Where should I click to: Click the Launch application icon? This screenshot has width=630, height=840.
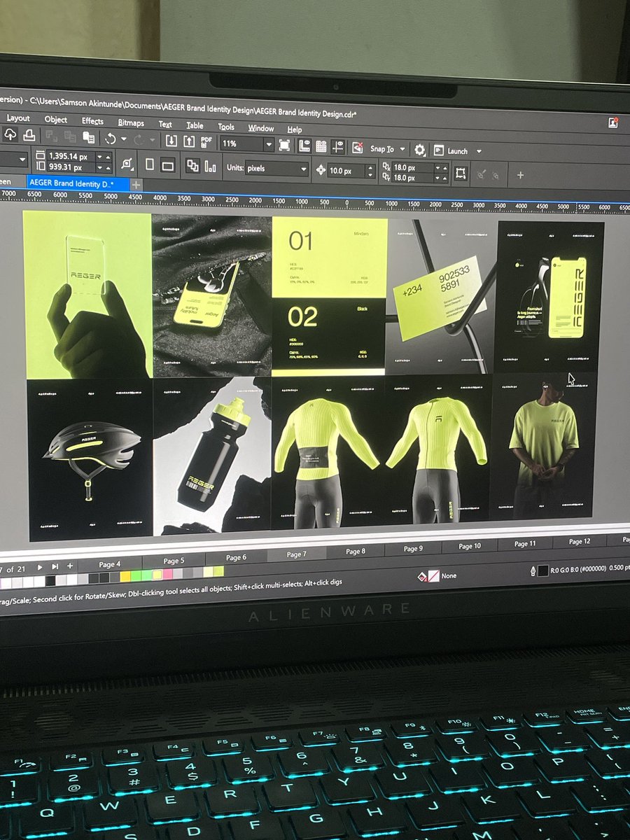[x=438, y=149]
